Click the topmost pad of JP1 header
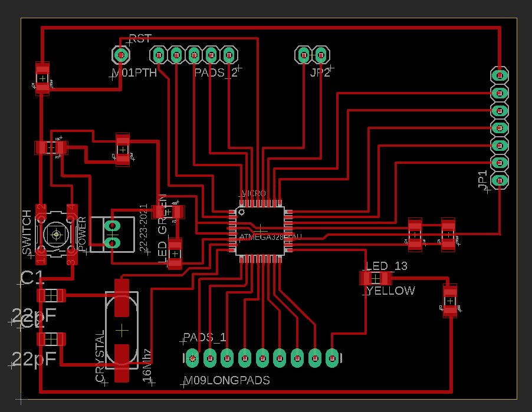The image size is (532, 412). 500,75
